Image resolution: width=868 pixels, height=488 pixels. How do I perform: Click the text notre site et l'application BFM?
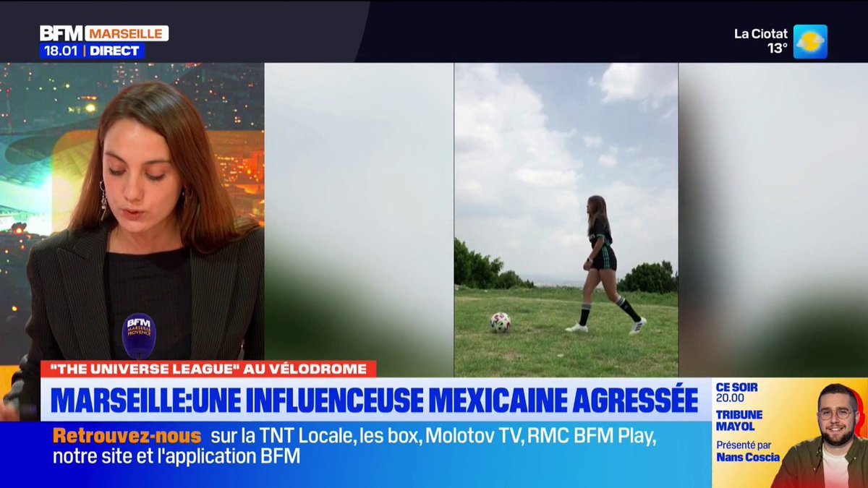(x=176, y=457)
